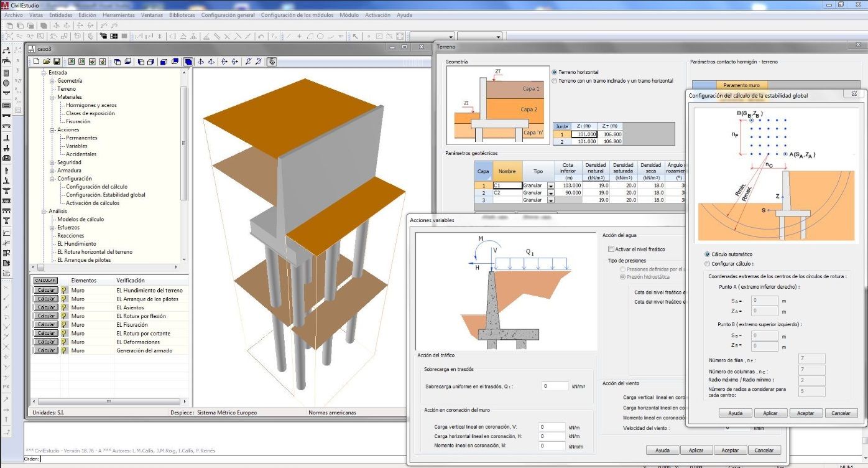Click the round element icon in left vertical toolbar
Screen dimensions: 868x468
pyautogui.click(x=6, y=83)
